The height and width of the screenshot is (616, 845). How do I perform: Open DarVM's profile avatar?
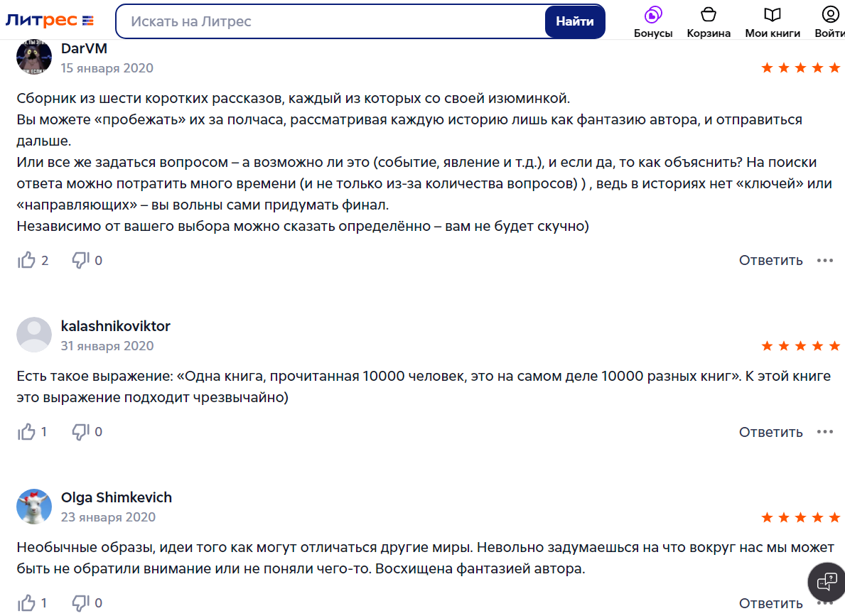point(33,57)
